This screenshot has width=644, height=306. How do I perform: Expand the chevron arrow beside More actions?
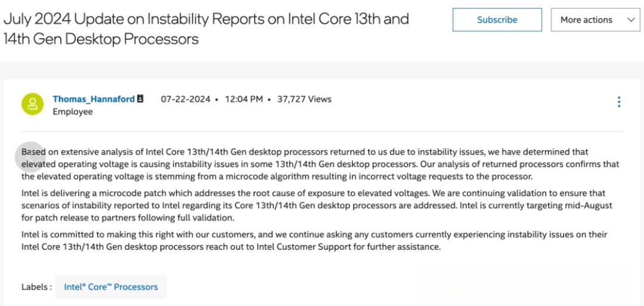point(631,20)
